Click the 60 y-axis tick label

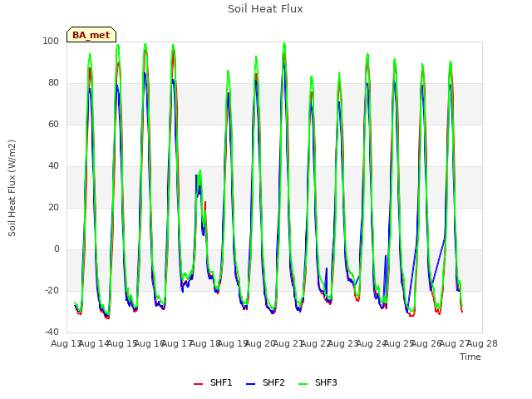[53, 124]
